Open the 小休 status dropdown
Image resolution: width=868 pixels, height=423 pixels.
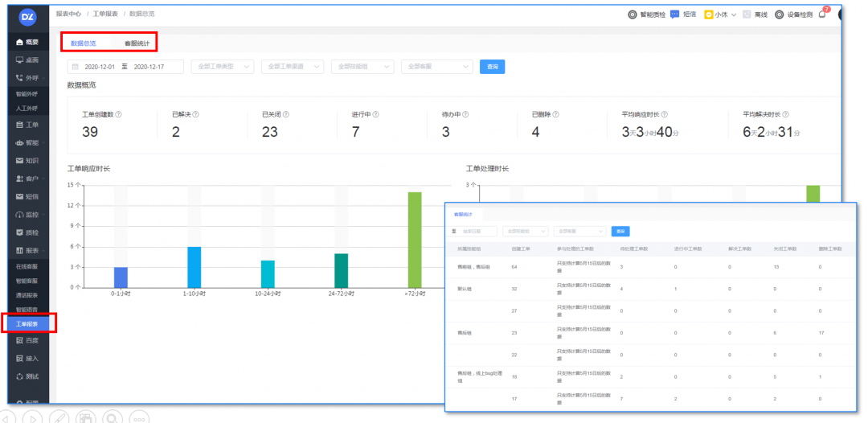point(720,14)
